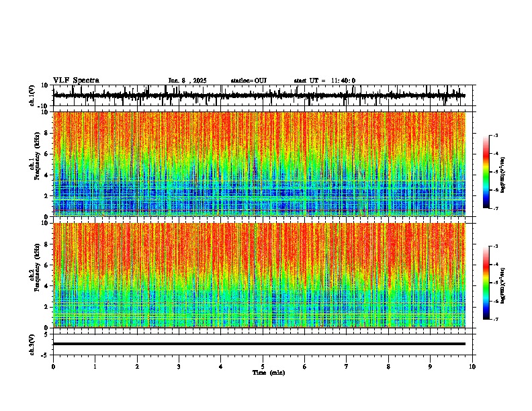This screenshot has width=532, height=411.
Task: Click the "6" tick on ch.1 frequency axis
Action: pos(46,154)
